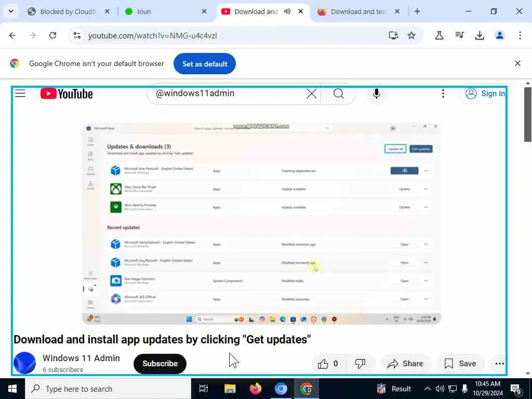Subscribe to Windows 11 Admin channel
532x399 pixels.
coord(160,364)
